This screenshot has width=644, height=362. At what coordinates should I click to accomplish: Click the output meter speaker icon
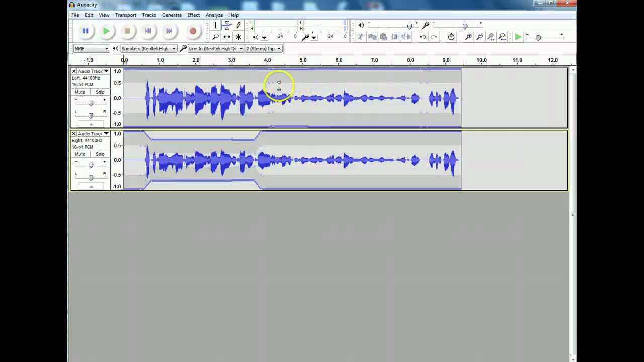pos(256,37)
